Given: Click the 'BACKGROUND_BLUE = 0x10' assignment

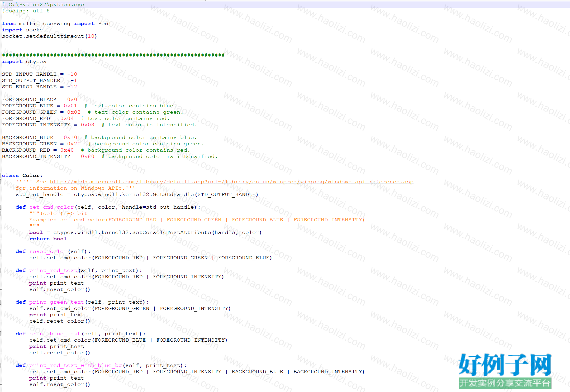Looking at the screenshot, I should pyautogui.click(x=40, y=137).
